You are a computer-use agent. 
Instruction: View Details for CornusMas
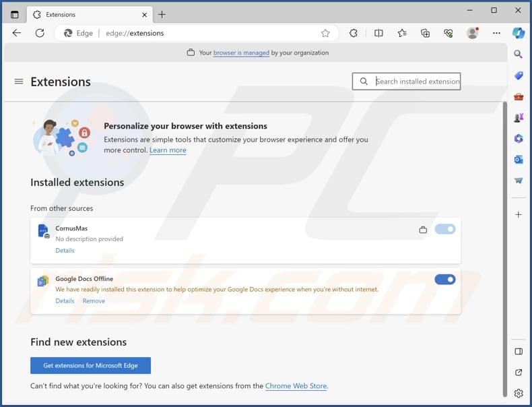[x=65, y=251]
